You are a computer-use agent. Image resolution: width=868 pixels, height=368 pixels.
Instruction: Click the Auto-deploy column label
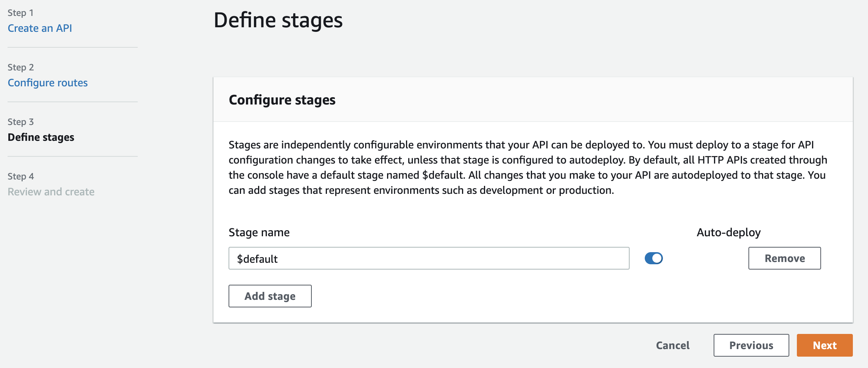728,232
